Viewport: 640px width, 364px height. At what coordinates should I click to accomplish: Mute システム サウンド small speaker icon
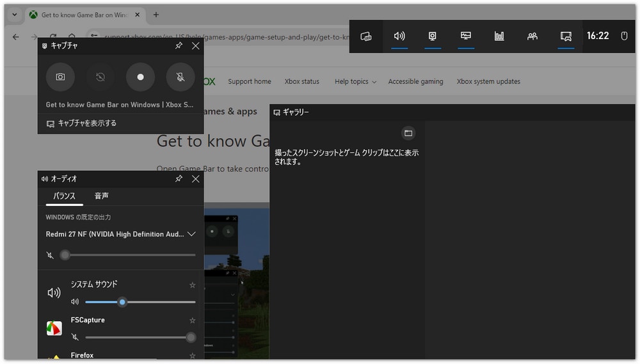(x=75, y=302)
